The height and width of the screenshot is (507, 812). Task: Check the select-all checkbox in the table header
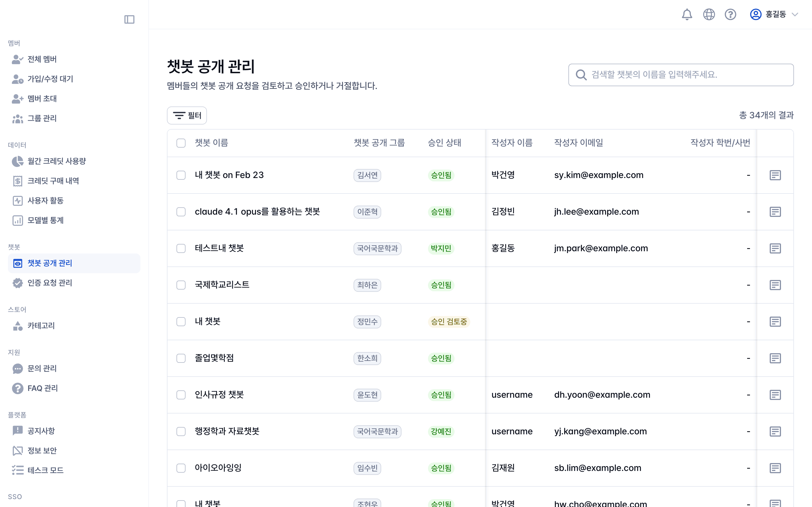[x=181, y=143]
